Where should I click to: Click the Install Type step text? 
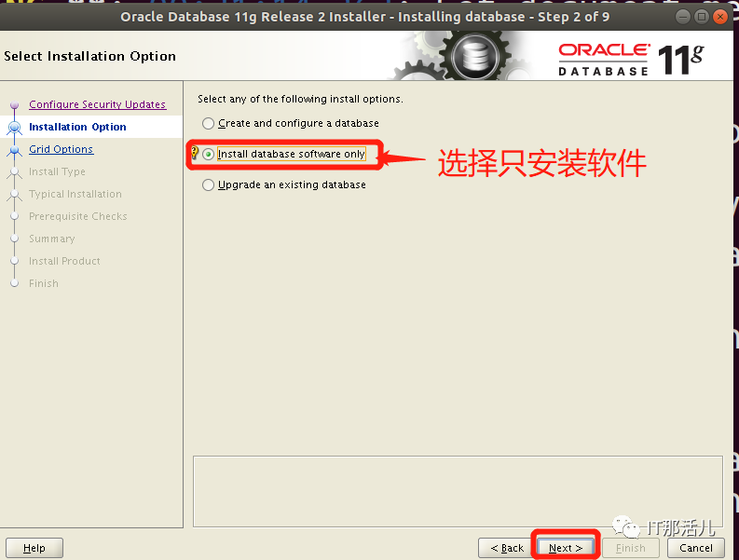57,171
